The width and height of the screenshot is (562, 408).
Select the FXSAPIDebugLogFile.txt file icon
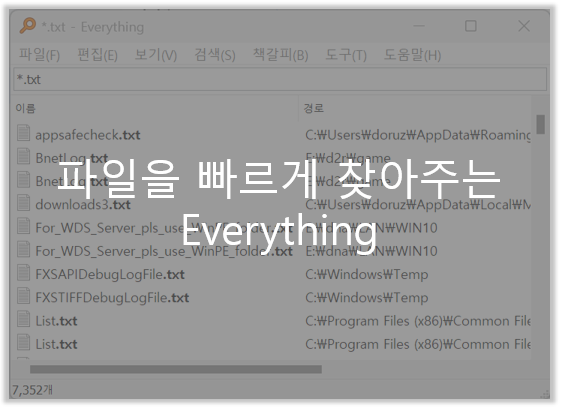pos(24,272)
